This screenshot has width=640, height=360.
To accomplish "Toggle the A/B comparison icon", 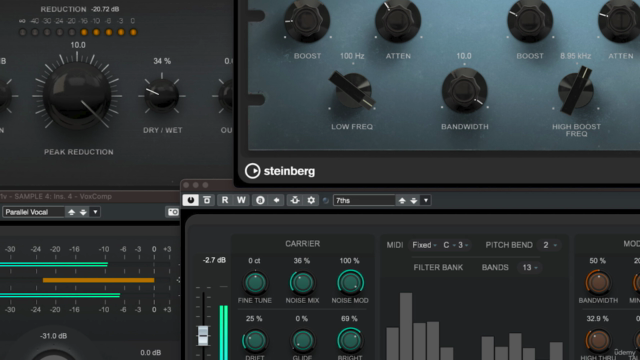I will coord(260,200).
